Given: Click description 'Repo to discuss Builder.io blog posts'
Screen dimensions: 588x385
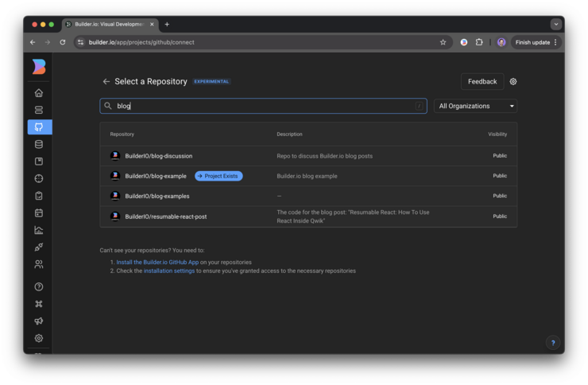Looking at the screenshot, I should pyautogui.click(x=325, y=156).
